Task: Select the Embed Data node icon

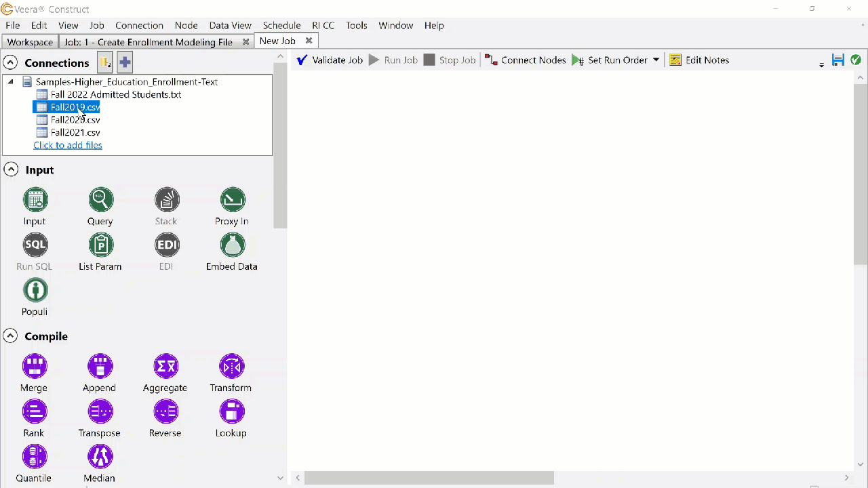Action: pyautogui.click(x=233, y=245)
